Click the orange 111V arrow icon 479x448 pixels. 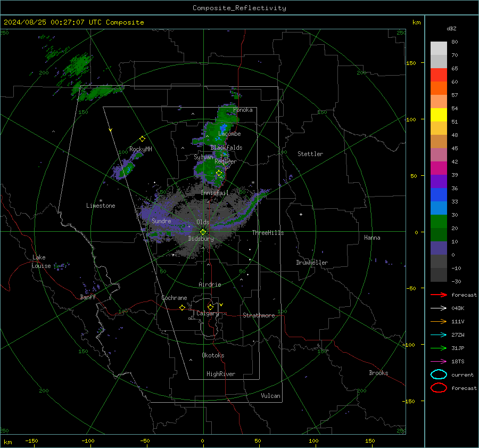click(439, 321)
